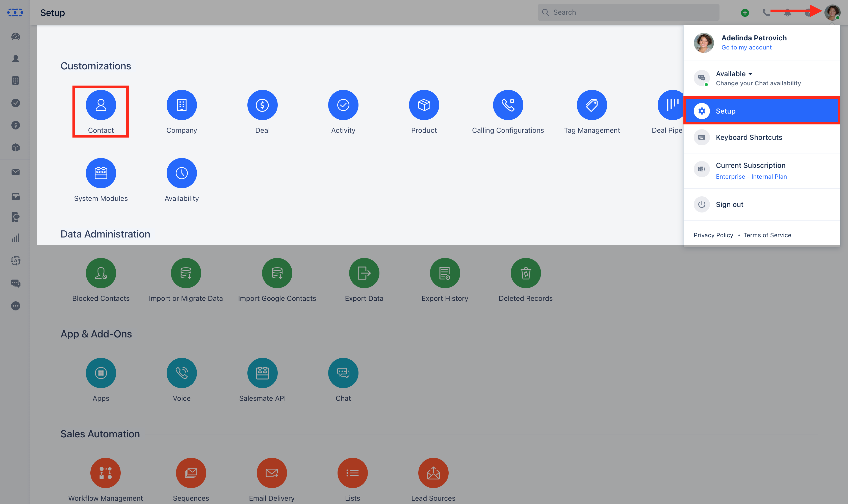This screenshot has width=848, height=504.
Task: Open the Dashboard gauge sidebar icon
Action: pyautogui.click(x=15, y=36)
